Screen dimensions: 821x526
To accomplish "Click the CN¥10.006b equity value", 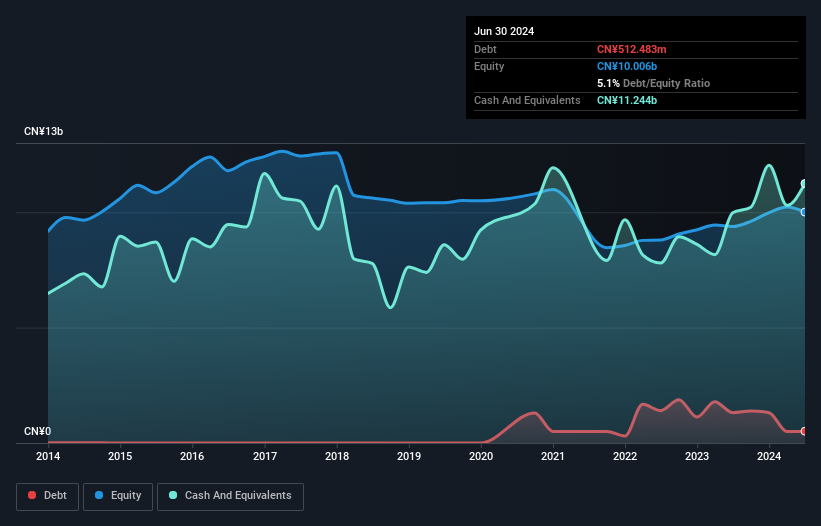I will pos(627,66).
